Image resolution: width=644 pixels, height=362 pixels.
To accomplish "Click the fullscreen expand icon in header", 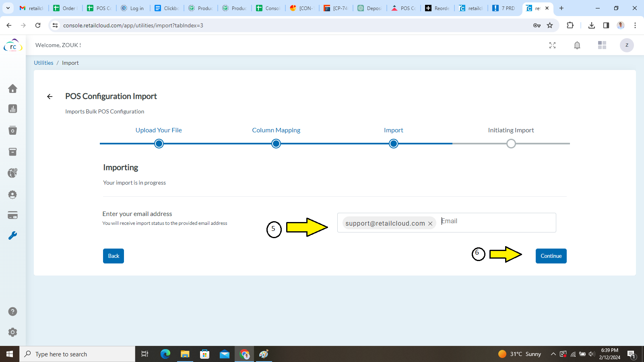I will pos(553,45).
